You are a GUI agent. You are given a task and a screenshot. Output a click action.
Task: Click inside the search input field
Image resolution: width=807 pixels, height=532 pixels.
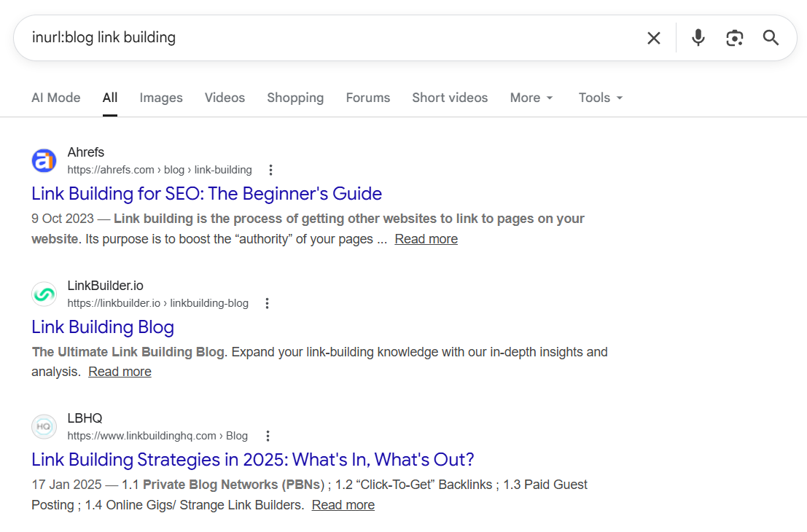click(292, 37)
